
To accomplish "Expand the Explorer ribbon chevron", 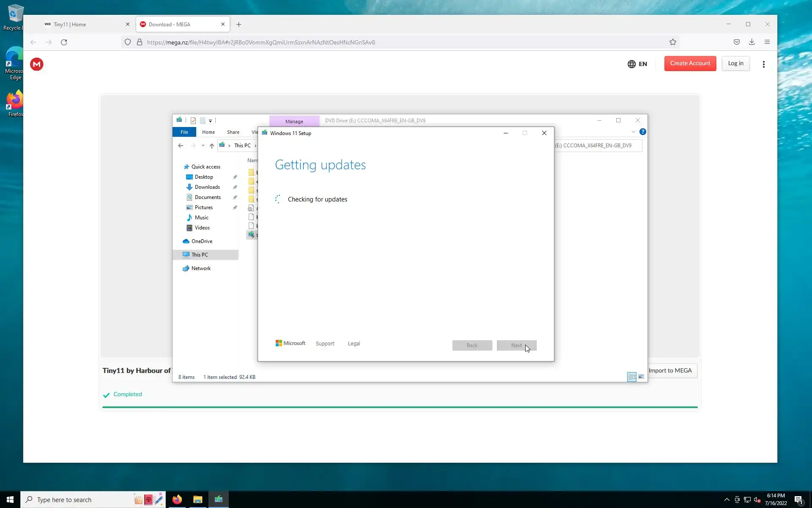I will [x=633, y=132].
